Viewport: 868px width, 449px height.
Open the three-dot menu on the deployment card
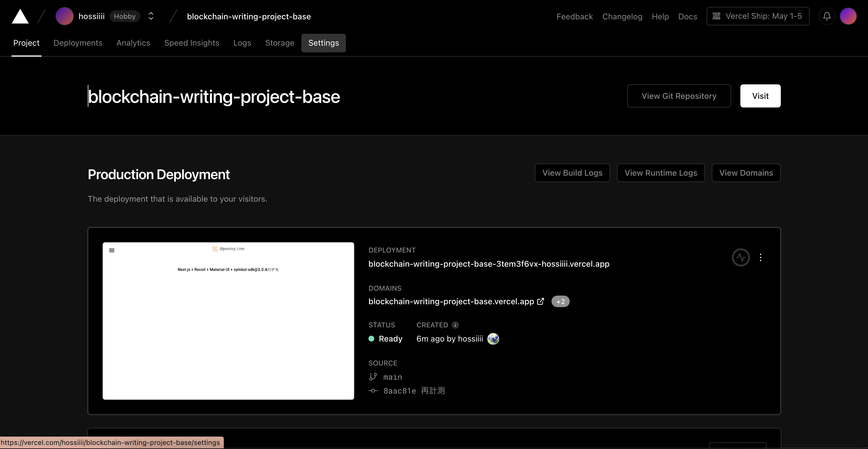coord(761,257)
